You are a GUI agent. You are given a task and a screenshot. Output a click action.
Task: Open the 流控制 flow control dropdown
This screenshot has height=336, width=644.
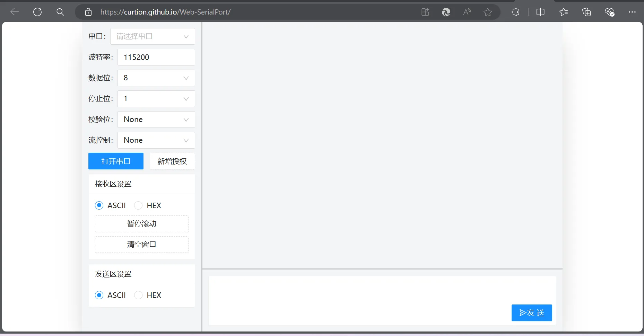[x=156, y=140]
